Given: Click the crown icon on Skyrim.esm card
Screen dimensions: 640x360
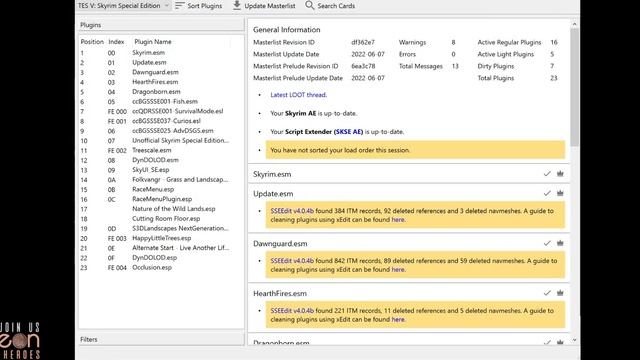Looking at the screenshot, I should coord(560,174).
